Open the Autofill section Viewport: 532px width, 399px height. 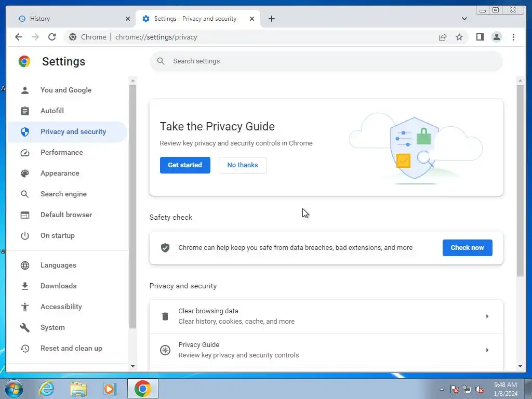click(52, 111)
